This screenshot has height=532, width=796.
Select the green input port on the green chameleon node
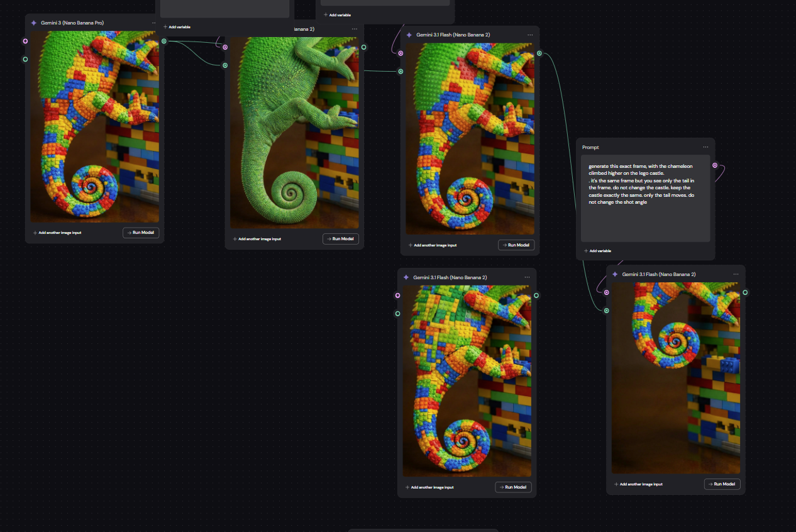click(225, 65)
